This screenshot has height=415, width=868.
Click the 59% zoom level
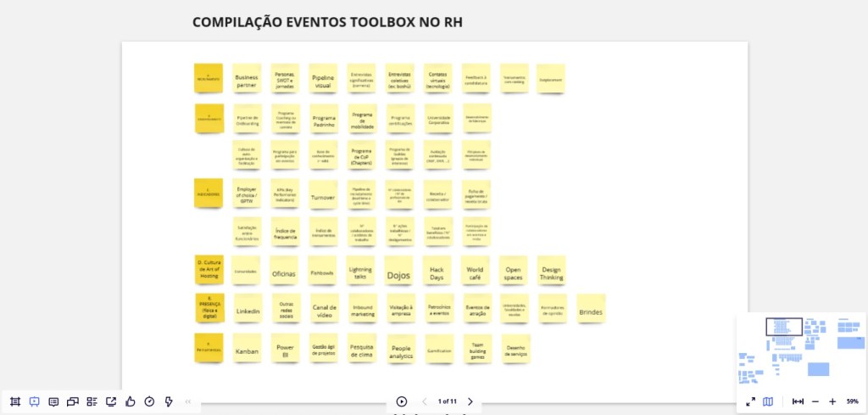pyautogui.click(x=852, y=401)
